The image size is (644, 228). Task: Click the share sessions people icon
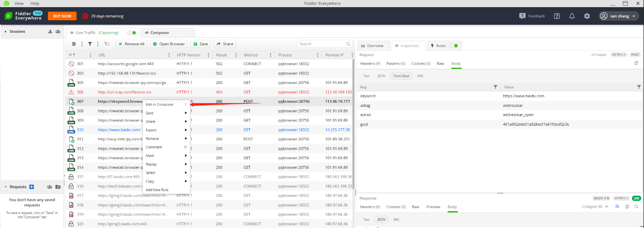click(58, 32)
